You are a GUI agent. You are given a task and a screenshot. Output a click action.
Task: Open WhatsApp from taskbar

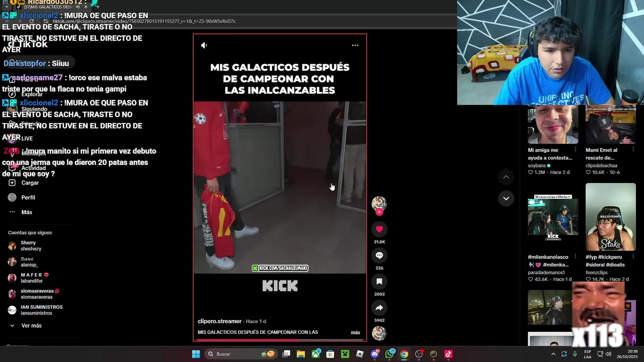tap(389, 354)
